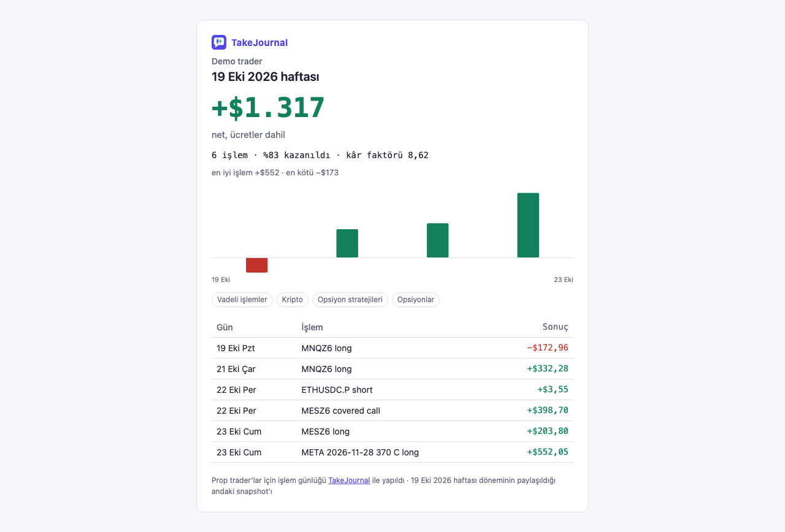The image size is (785, 532).
Task: Click the TakeJournal logo icon
Action: click(x=219, y=42)
